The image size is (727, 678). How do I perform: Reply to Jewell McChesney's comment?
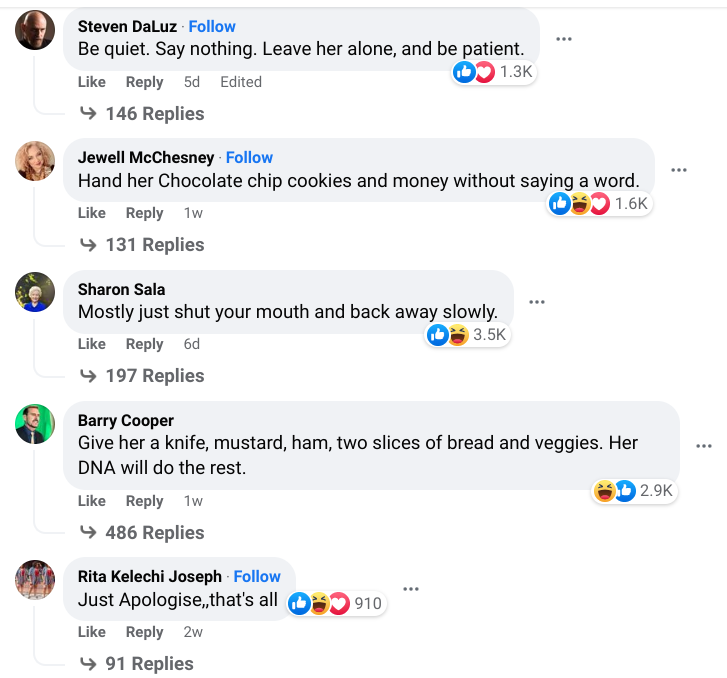144,213
